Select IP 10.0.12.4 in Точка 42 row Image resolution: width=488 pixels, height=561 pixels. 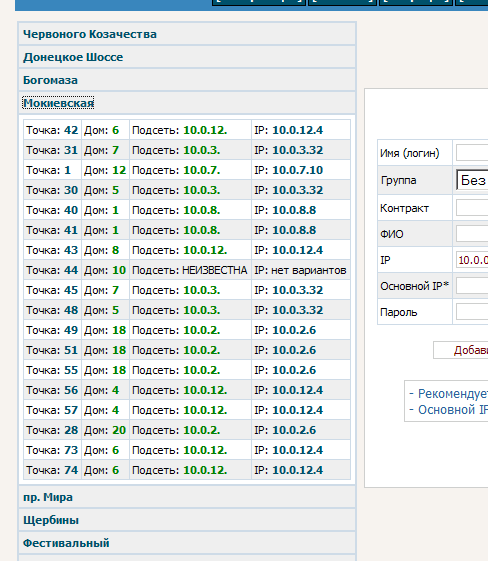point(298,130)
